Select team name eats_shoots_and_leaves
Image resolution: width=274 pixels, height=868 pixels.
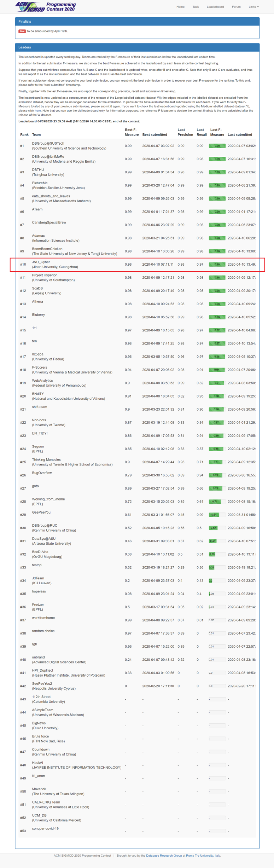coord(51,196)
